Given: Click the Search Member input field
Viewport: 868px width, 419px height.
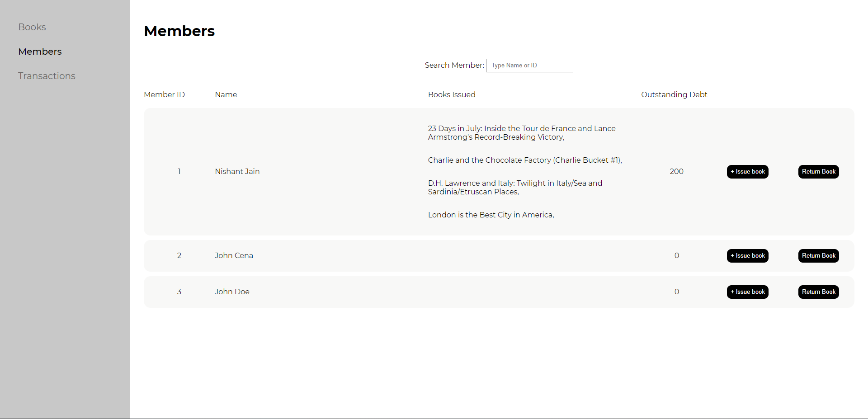Looking at the screenshot, I should pyautogui.click(x=529, y=65).
